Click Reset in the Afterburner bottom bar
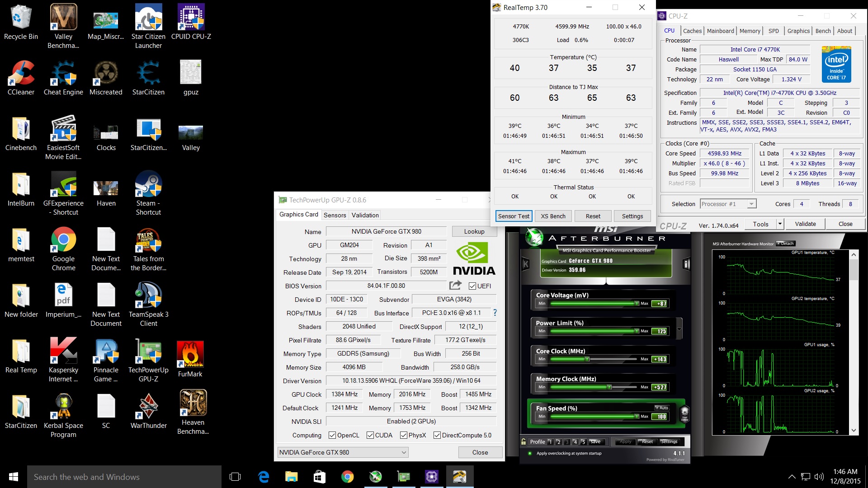The width and height of the screenshot is (868, 488). coord(647,441)
